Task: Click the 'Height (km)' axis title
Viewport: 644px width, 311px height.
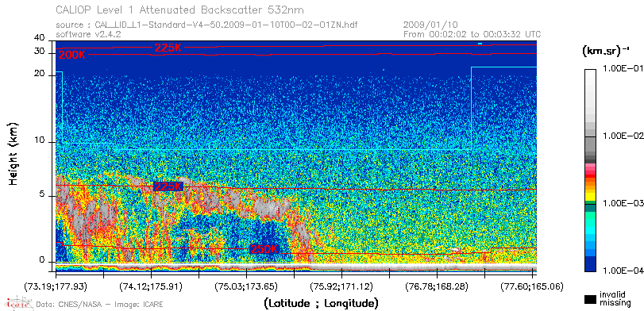Action: coord(13,153)
